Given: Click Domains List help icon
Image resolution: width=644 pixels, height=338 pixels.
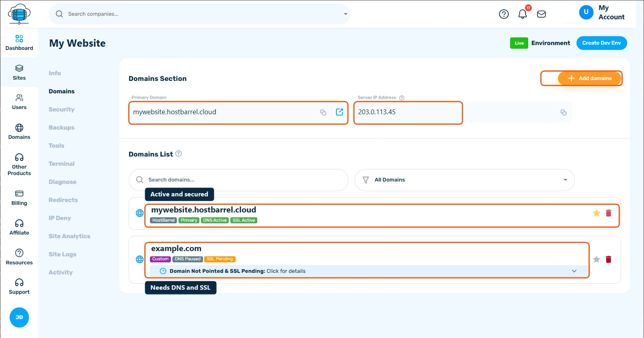Looking at the screenshot, I should point(178,154).
